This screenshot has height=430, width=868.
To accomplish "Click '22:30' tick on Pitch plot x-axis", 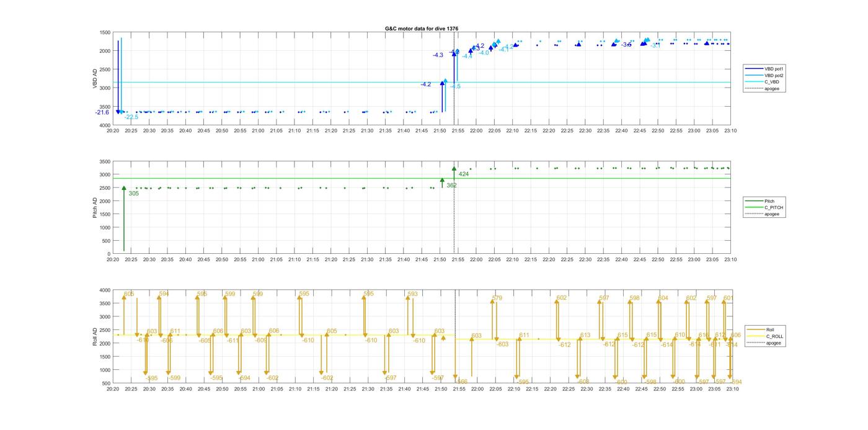I will point(585,260).
